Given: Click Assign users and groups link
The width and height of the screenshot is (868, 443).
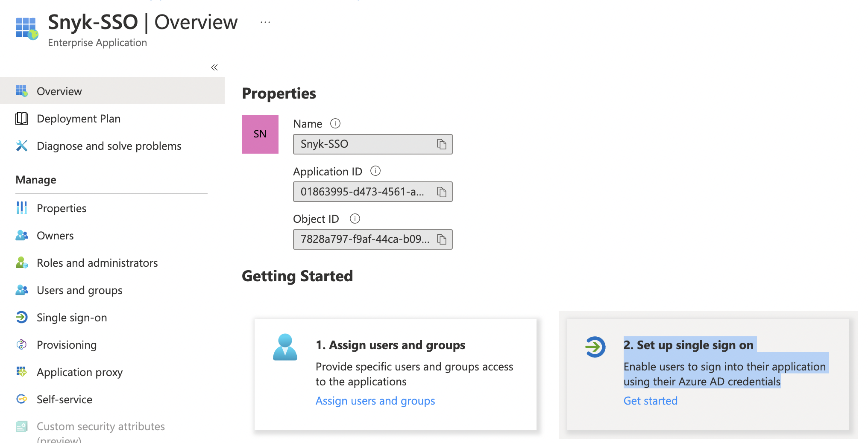Looking at the screenshot, I should 375,401.
